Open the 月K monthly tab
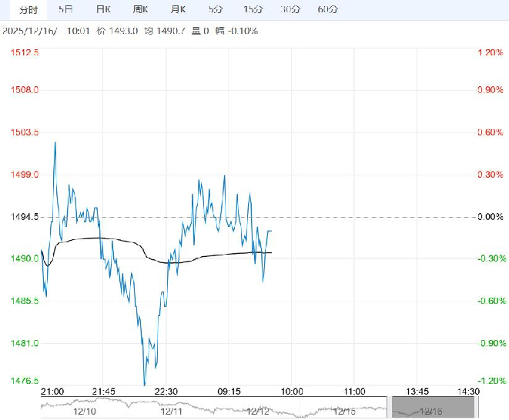 pyautogui.click(x=178, y=10)
